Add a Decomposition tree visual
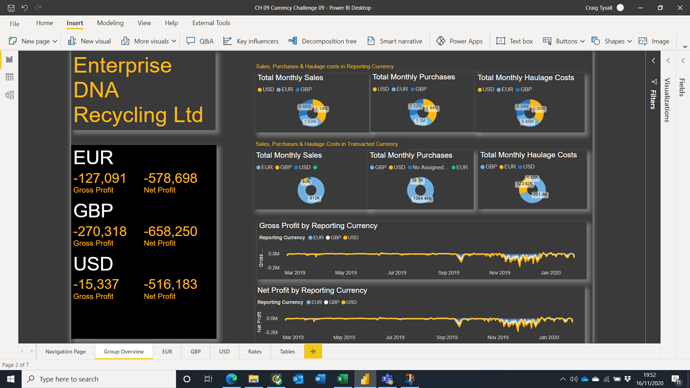The image size is (690, 388). (323, 41)
